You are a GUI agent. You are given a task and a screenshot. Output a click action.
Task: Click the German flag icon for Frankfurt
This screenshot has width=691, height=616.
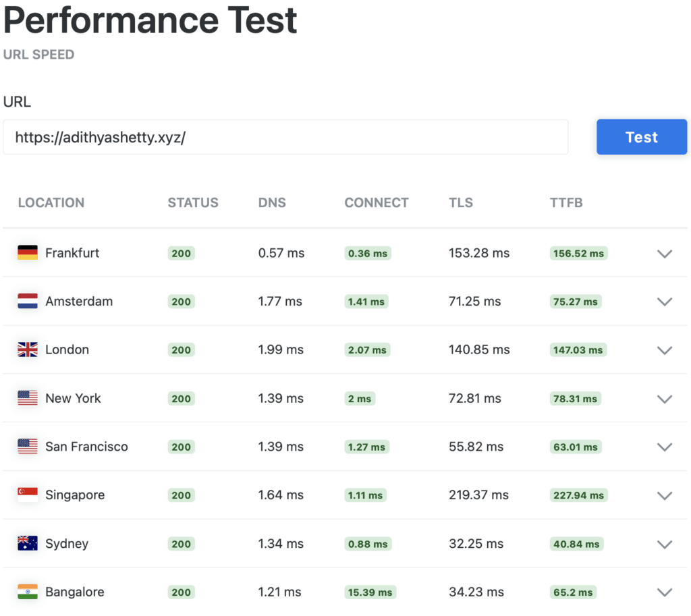point(27,252)
